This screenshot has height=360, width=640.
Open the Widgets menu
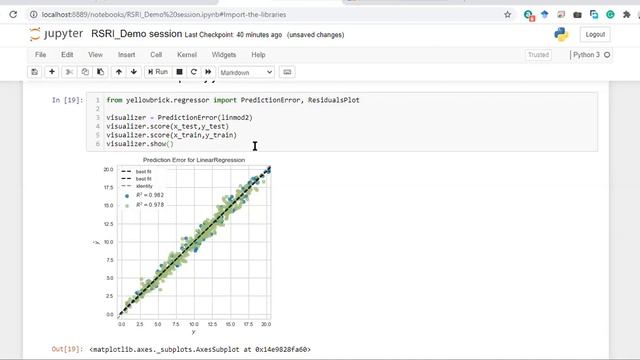(x=224, y=55)
